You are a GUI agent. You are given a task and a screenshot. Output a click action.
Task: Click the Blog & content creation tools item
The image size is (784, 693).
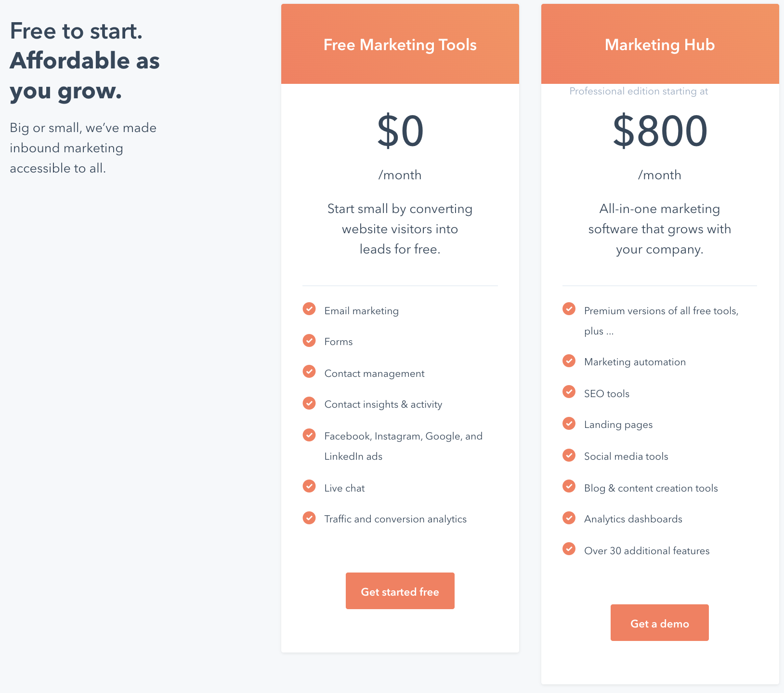[x=651, y=488]
